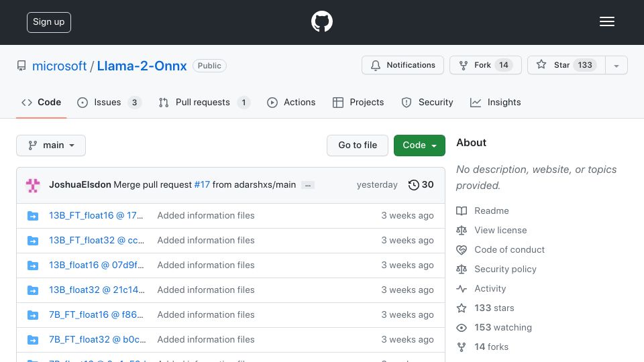Click folder icon of 7B_FT_float16 row
Viewport: 644px width, 362px height.
click(33, 315)
